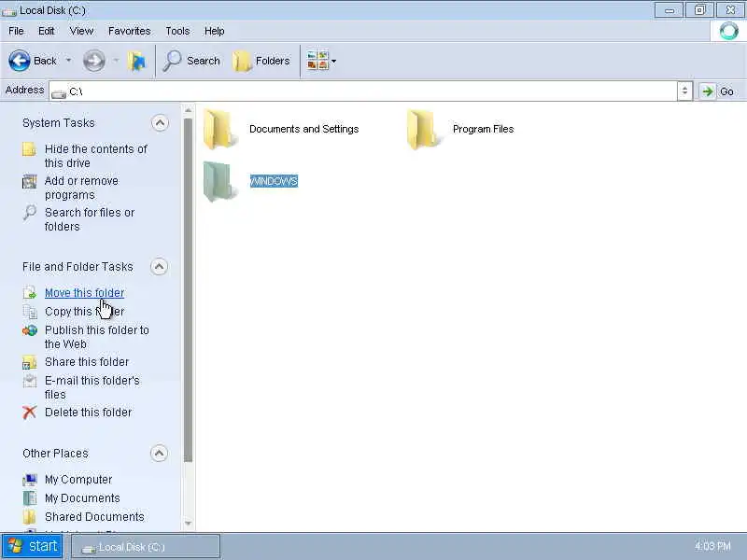This screenshot has height=560, width=747.
Task: Open Forward history dropdown arrow
Action: 116,61
